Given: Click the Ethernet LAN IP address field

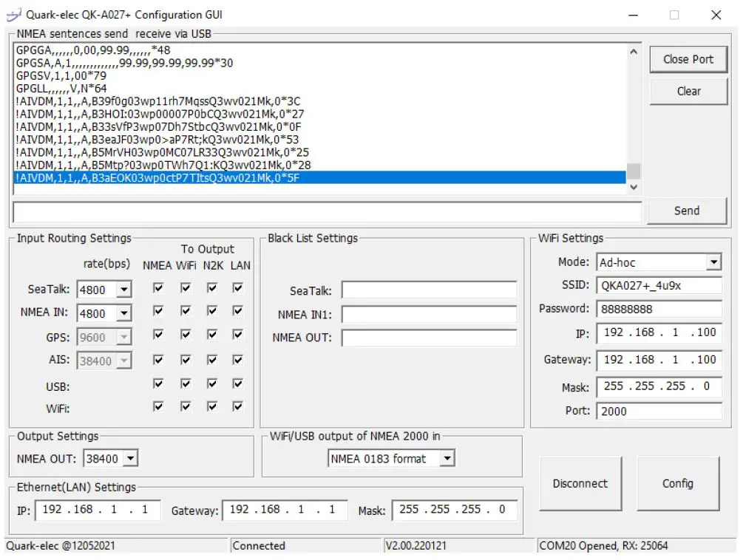Looking at the screenshot, I should click(96, 510).
